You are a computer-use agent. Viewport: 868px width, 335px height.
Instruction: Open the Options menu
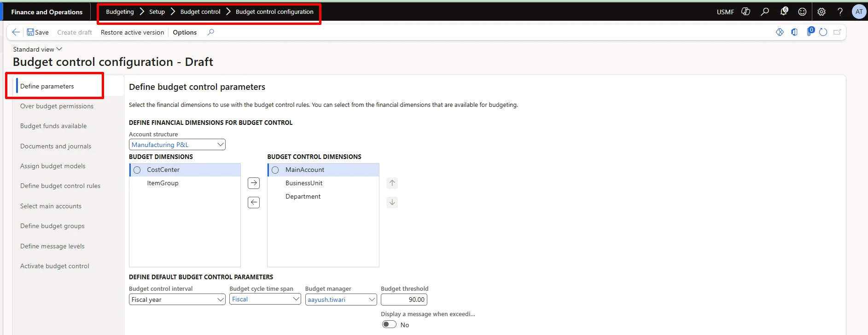tap(185, 32)
